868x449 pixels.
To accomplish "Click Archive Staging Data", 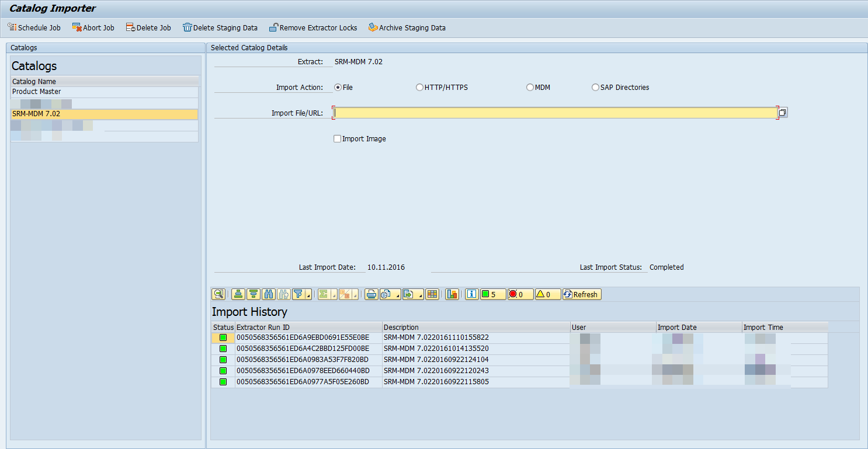I will click(407, 27).
